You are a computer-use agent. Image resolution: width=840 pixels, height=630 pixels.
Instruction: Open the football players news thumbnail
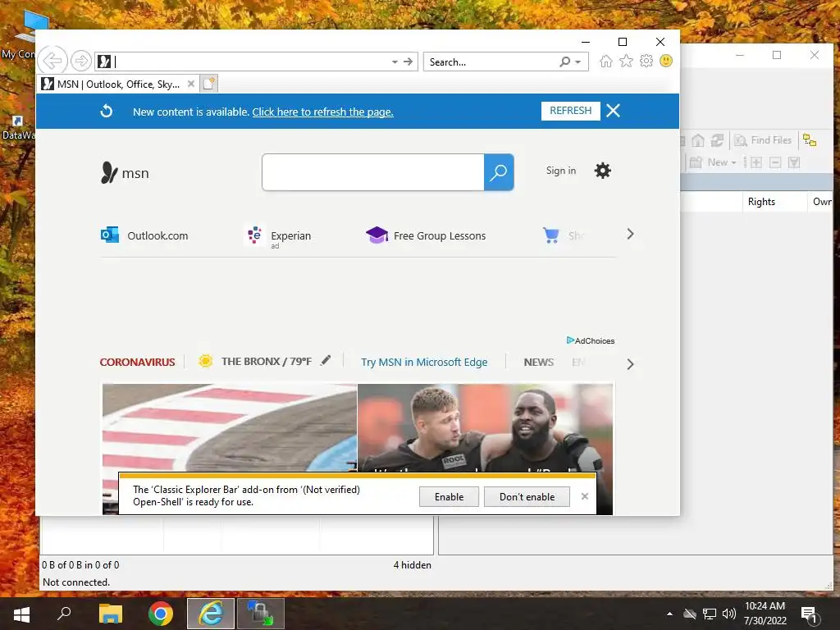tap(486, 427)
